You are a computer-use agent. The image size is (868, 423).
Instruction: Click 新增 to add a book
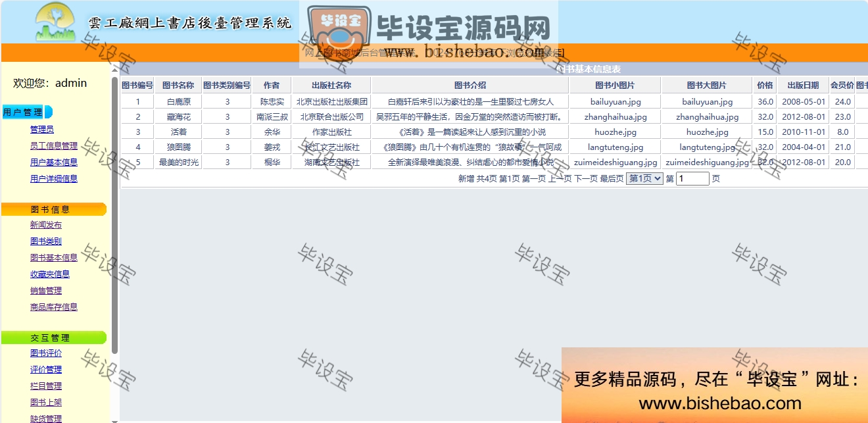point(466,179)
